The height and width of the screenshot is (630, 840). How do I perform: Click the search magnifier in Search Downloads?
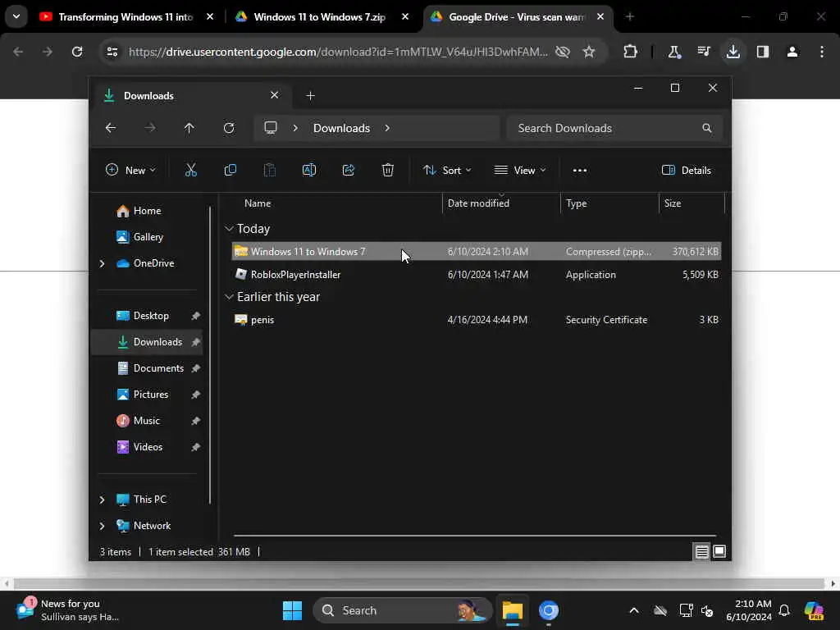point(706,128)
